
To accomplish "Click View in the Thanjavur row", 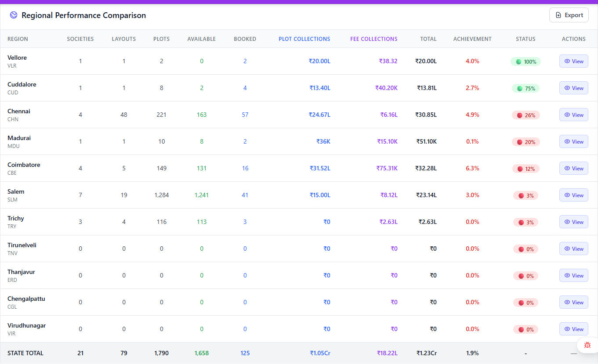I will coord(573,276).
